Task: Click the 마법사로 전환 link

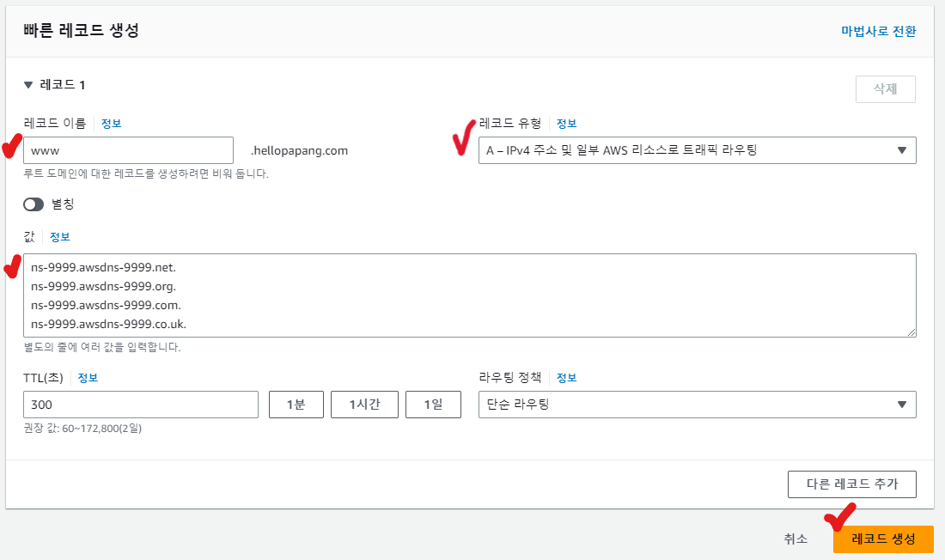Action: point(878,31)
